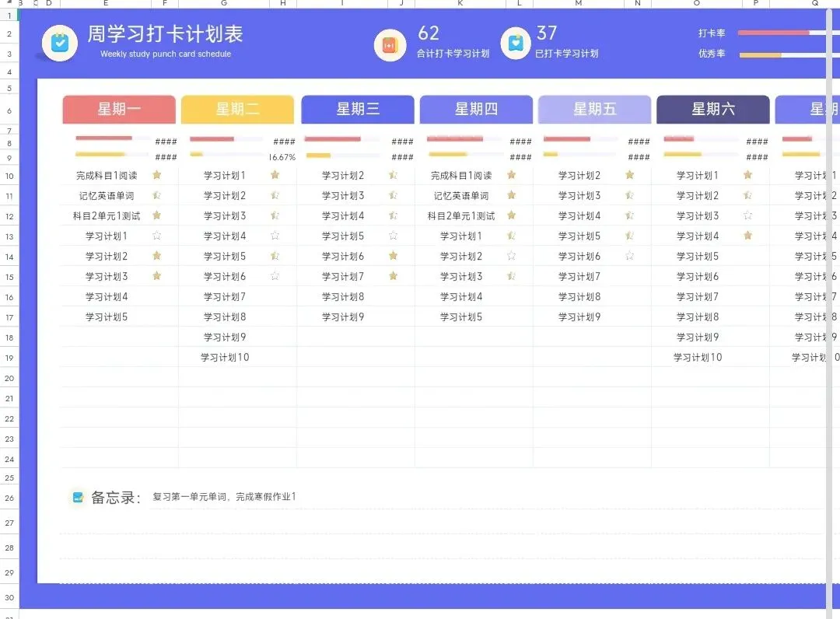Click the 周学习打卡计划表 title
Screen dimensions: 840x619
[165, 33]
